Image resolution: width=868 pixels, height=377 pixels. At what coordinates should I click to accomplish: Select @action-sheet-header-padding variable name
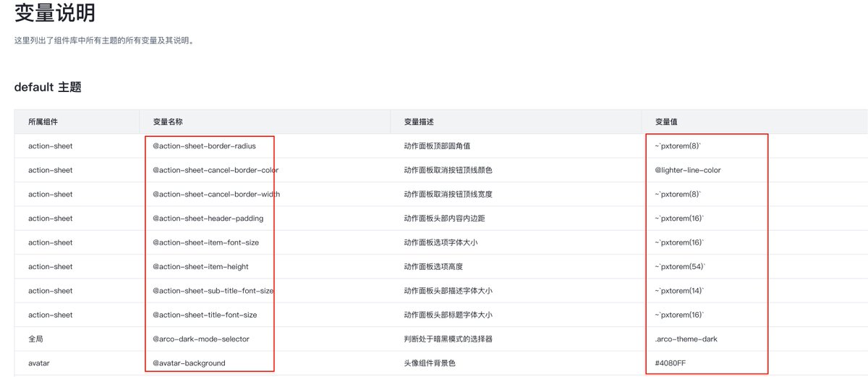[208, 219]
